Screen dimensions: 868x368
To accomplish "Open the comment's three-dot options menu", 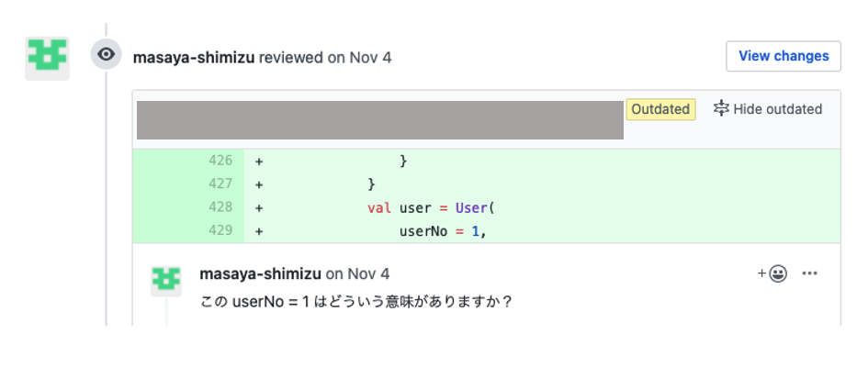I will click(x=809, y=273).
